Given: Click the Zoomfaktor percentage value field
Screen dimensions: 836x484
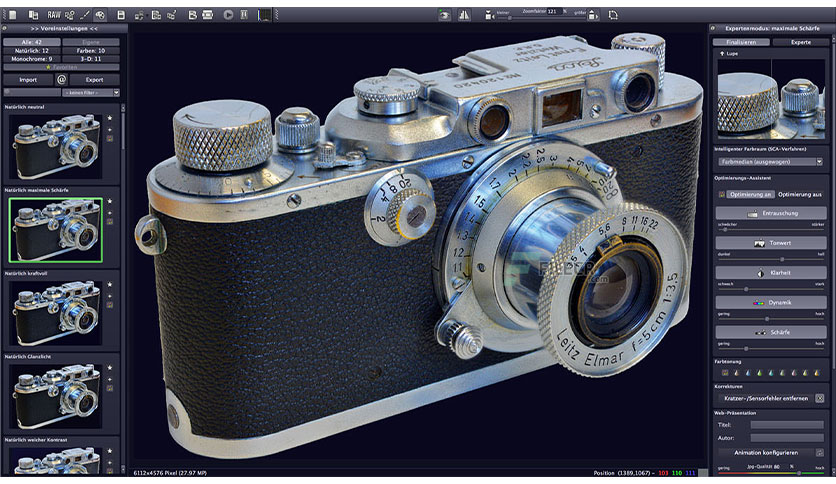Looking at the screenshot, I should (553, 11).
